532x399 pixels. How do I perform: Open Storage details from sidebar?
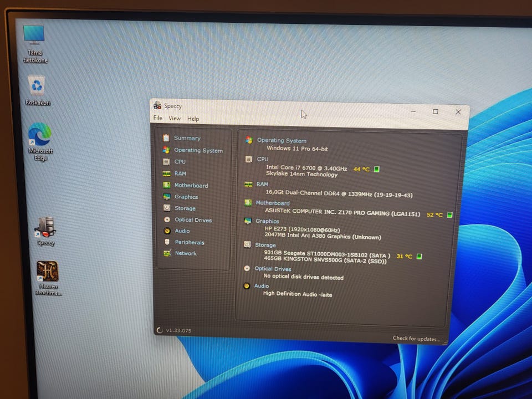pyautogui.click(x=185, y=208)
